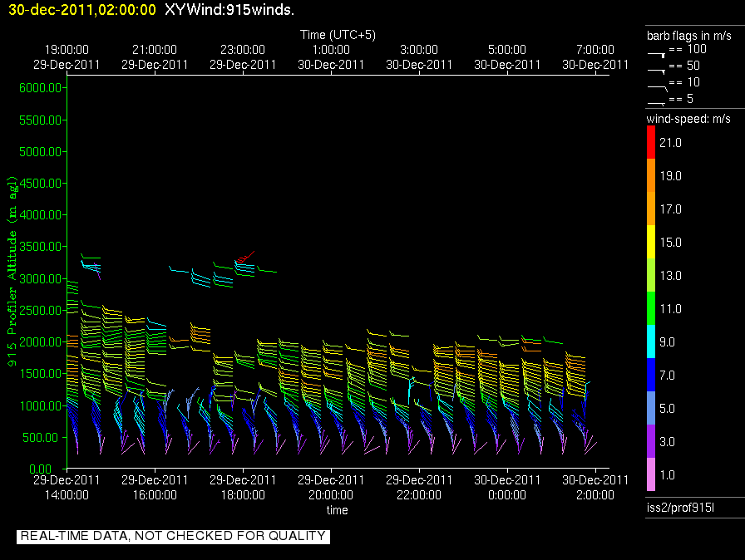Click the Time (UTC+5) top axis label
Screen dimensions: 745x560
click(x=337, y=34)
